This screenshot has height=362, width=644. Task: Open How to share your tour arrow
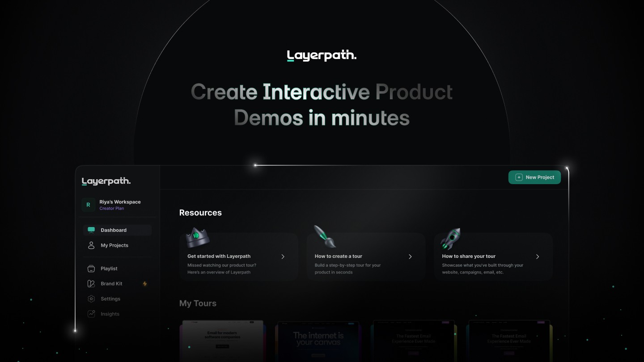click(537, 257)
